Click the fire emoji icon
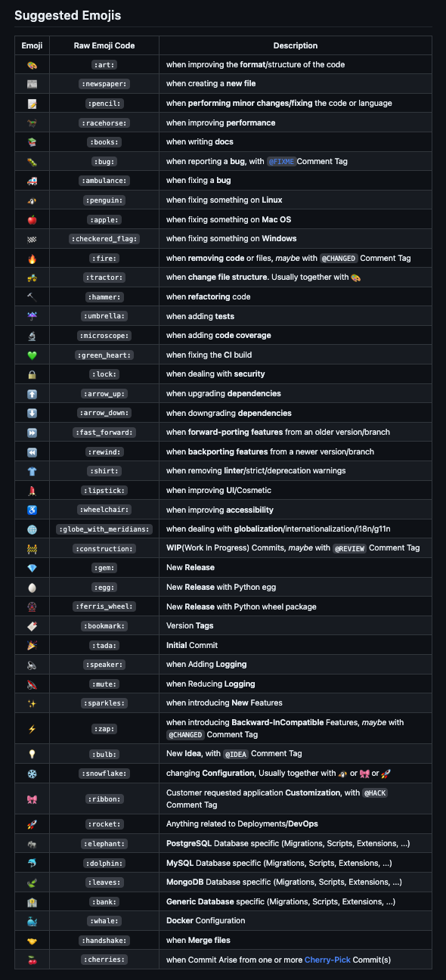Image resolution: width=446 pixels, height=980 pixels. (x=32, y=259)
